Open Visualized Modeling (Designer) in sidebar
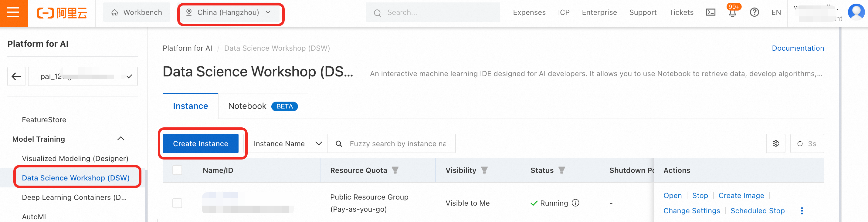The height and width of the screenshot is (222, 868). pos(75,158)
